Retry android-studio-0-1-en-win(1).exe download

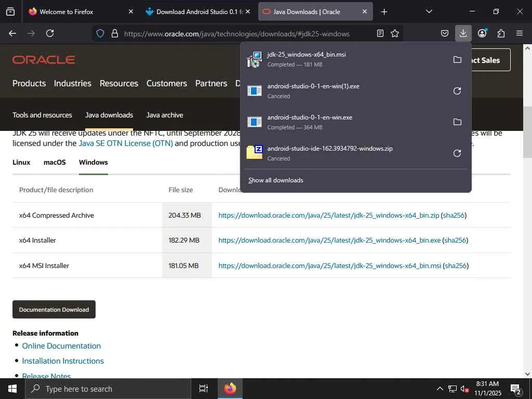point(457,91)
